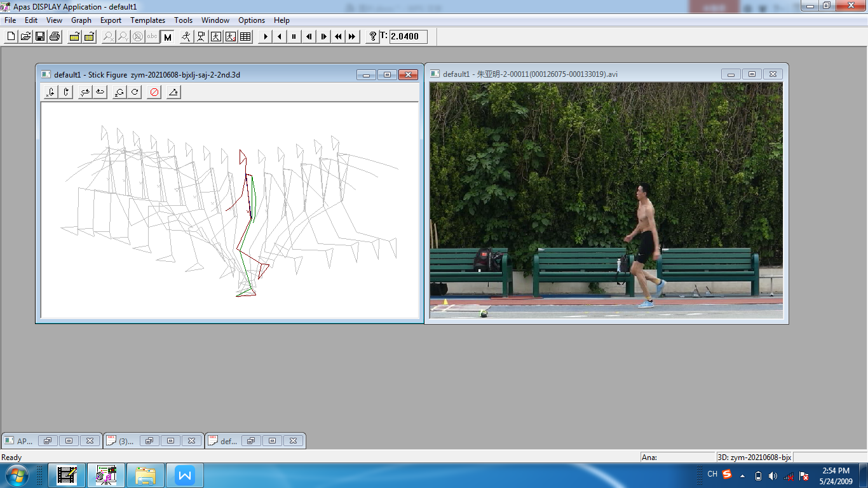Click the T time value field
This screenshot has height=488, width=868.
408,37
